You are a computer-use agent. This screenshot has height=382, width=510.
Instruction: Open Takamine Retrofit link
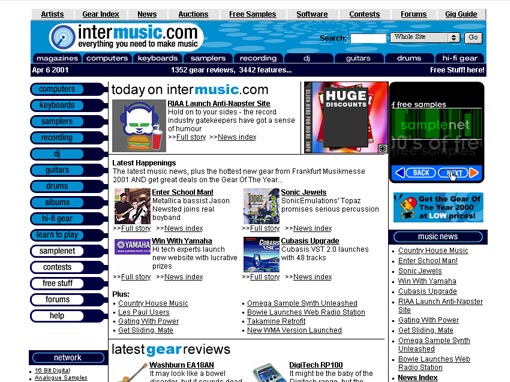click(276, 321)
